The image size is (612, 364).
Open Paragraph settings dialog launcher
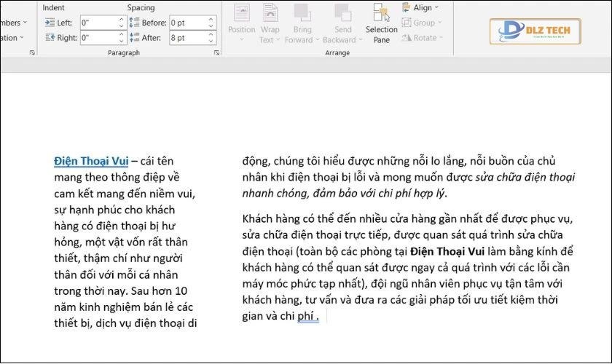pyautogui.click(x=216, y=53)
